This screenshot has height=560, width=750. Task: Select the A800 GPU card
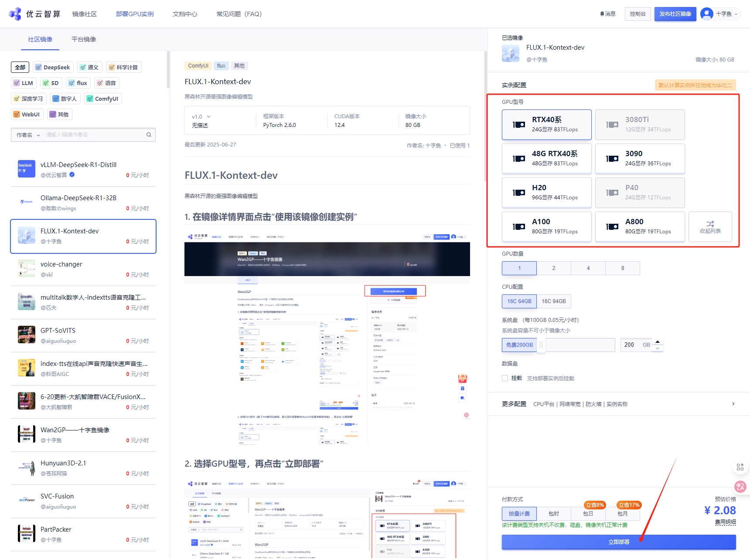pyautogui.click(x=640, y=227)
